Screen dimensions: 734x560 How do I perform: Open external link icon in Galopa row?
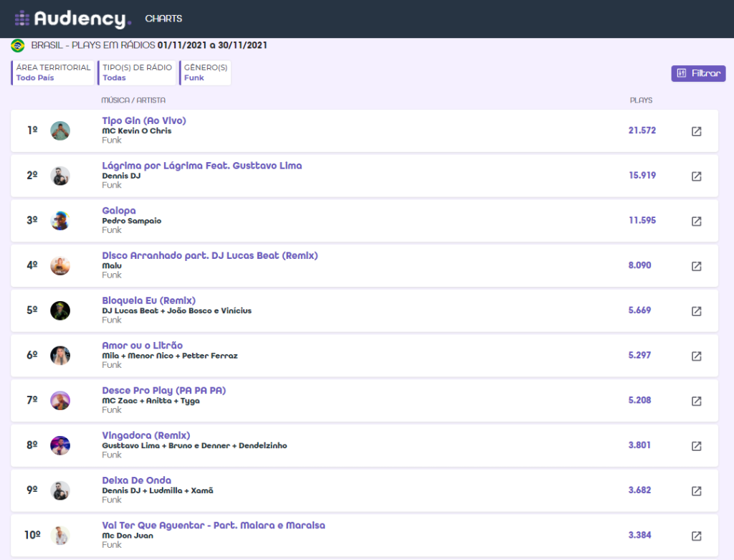tap(696, 221)
